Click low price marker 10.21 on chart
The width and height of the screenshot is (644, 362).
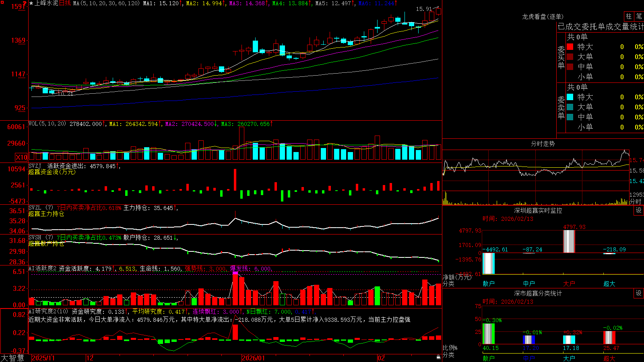[x=65, y=94]
